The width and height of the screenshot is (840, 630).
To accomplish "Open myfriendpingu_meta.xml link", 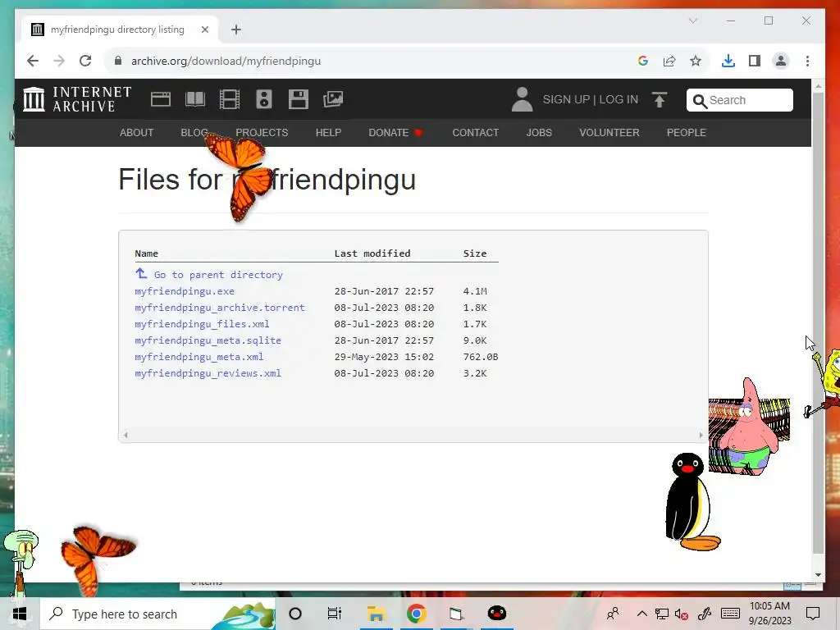I will click(x=199, y=357).
